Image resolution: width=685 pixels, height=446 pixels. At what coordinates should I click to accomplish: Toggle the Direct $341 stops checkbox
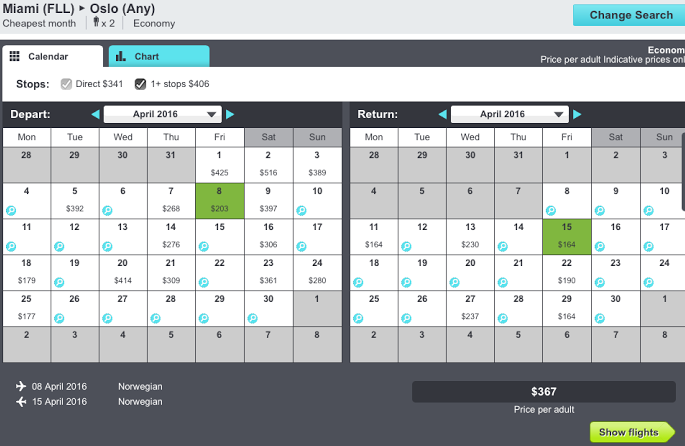[68, 84]
